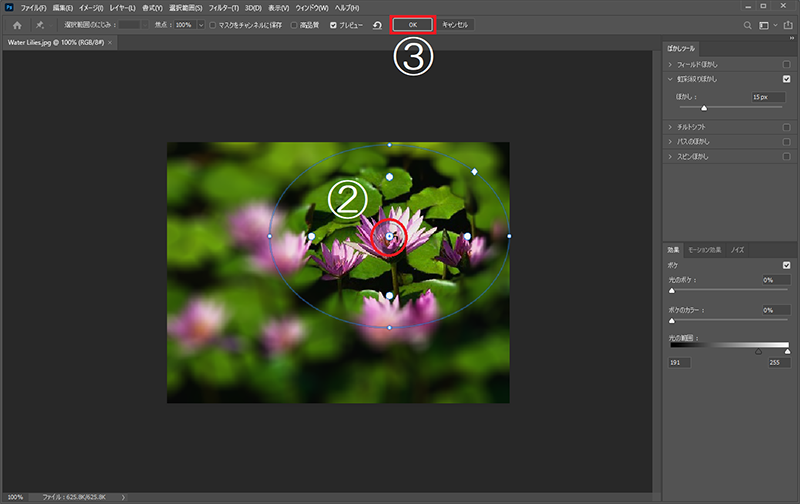Open the search magnifier icon
Screen dimensions: 800x504
pyautogui.click(x=747, y=24)
